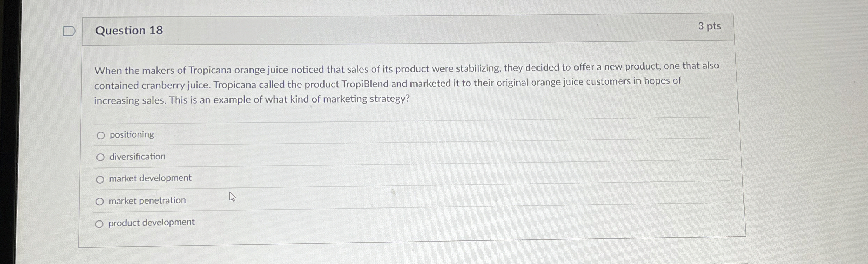Screen dimensions: 868x264
Task: Select the market development answer option
Action: pyautogui.click(x=100, y=179)
